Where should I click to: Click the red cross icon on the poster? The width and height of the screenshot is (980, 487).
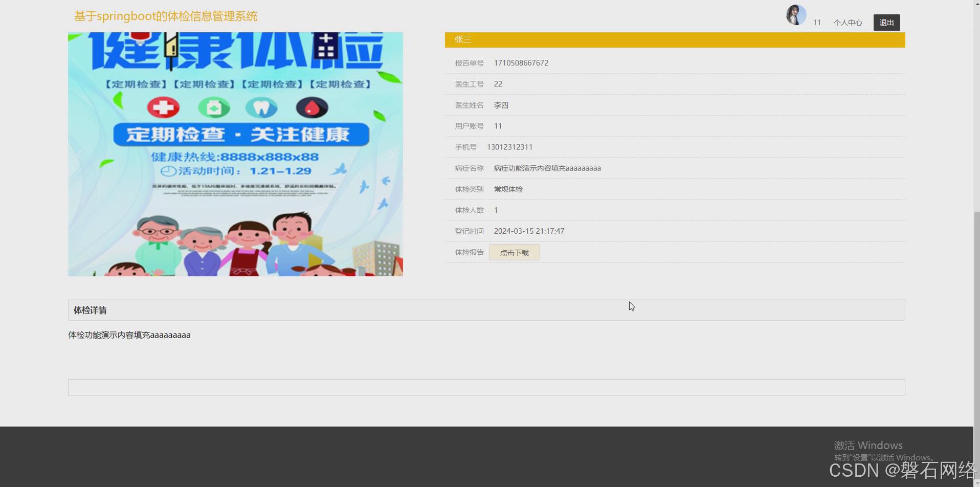[164, 107]
